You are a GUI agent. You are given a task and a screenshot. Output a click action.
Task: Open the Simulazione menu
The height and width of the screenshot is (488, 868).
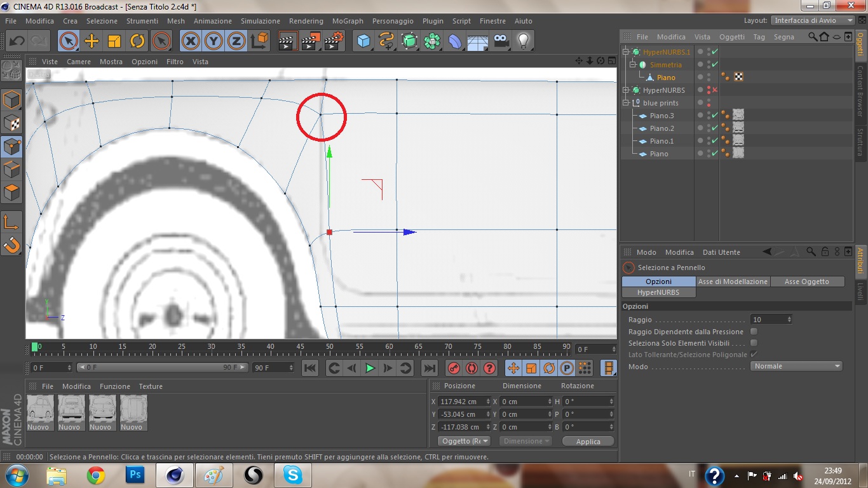(x=261, y=21)
